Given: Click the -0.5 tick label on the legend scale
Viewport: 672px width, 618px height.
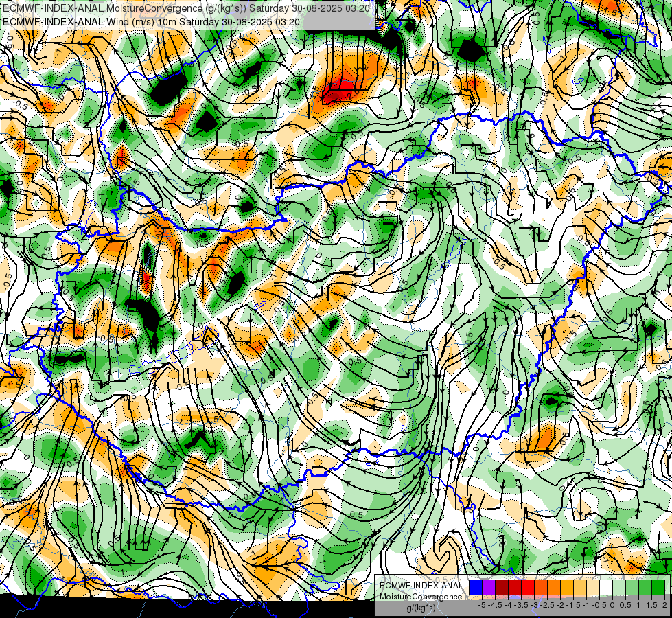Looking at the screenshot, I should [x=599, y=605].
